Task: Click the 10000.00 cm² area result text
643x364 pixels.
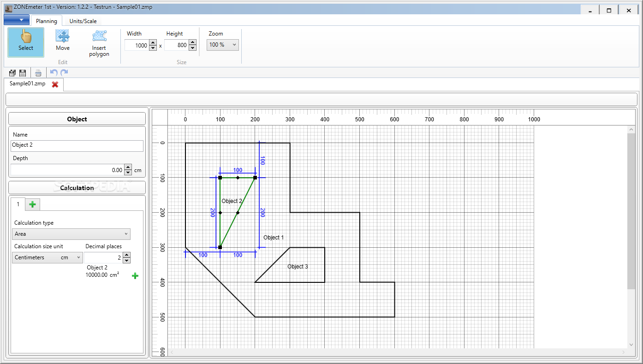Action: pos(102,274)
